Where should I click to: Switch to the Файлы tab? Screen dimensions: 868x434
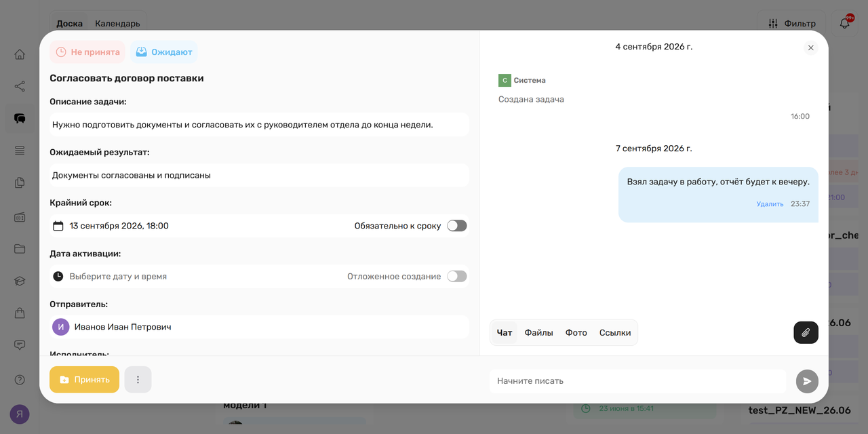[x=539, y=333]
